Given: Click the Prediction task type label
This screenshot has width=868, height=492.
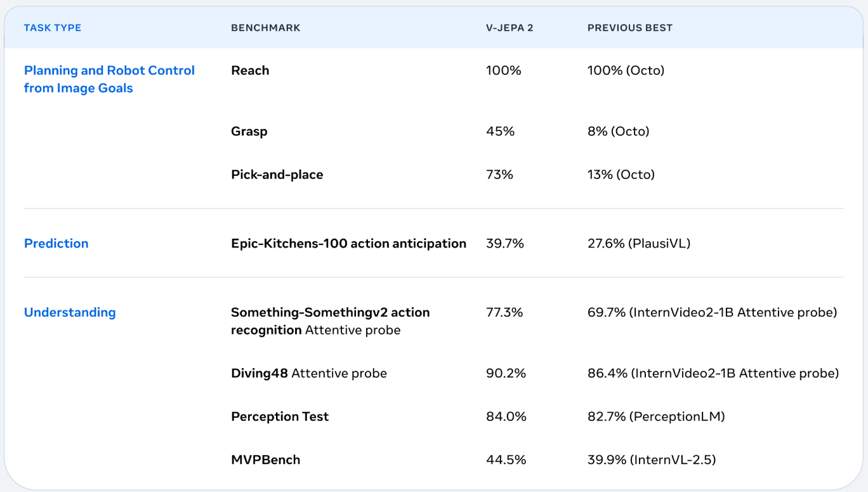Looking at the screenshot, I should click(56, 243).
